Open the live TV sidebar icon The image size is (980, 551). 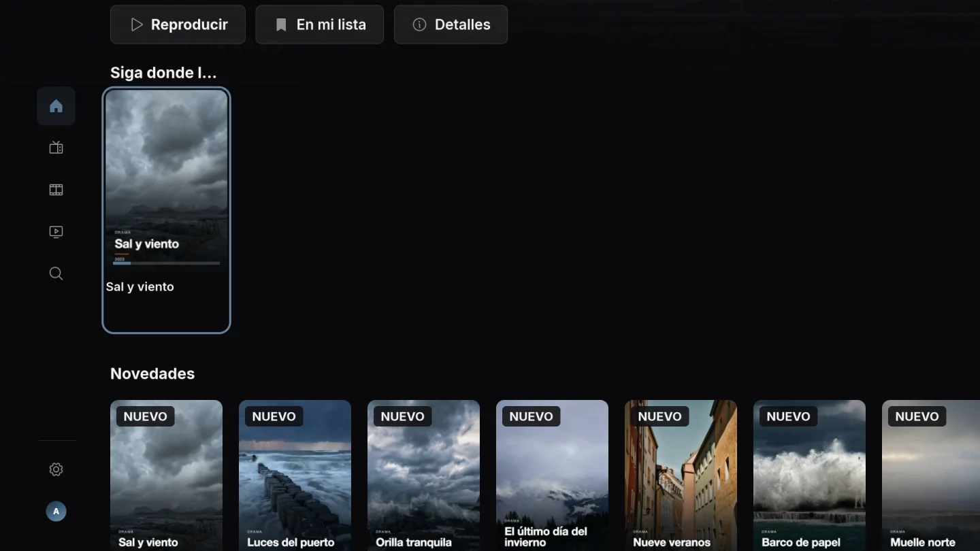pos(56,148)
